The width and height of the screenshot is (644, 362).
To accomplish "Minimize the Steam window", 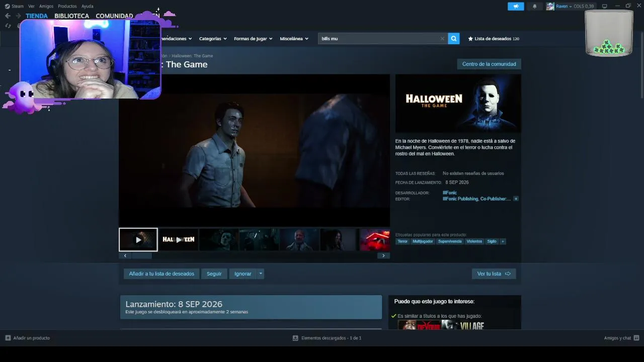I will point(617,6).
